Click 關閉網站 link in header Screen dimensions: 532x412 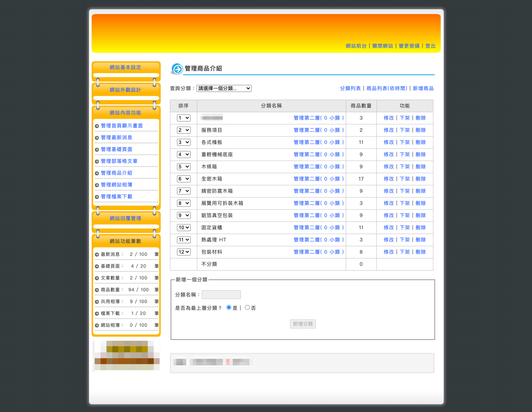[383, 46]
